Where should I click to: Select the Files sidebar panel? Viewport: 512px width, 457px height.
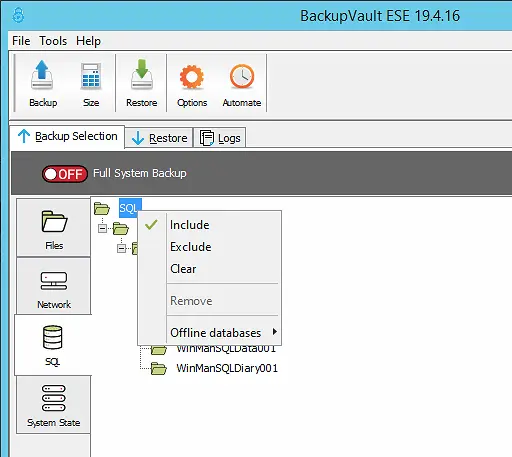point(54,228)
